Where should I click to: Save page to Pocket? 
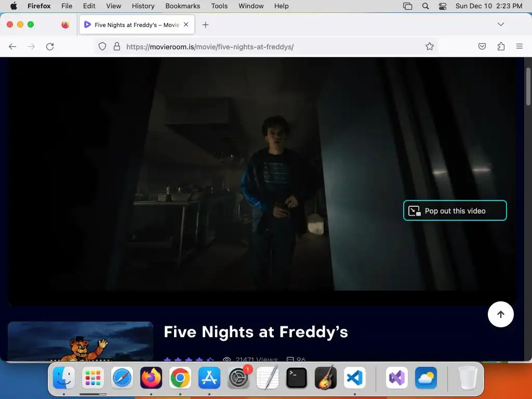[x=482, y=46]
